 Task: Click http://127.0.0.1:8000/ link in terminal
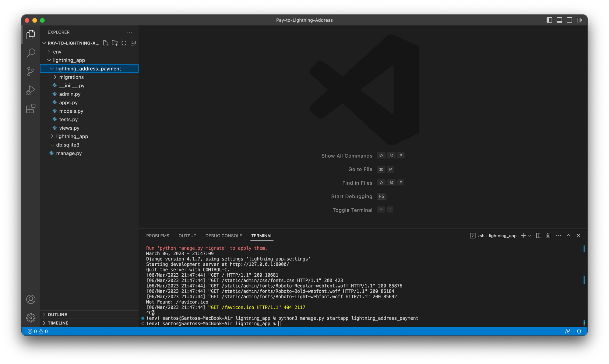coord(259,264)
